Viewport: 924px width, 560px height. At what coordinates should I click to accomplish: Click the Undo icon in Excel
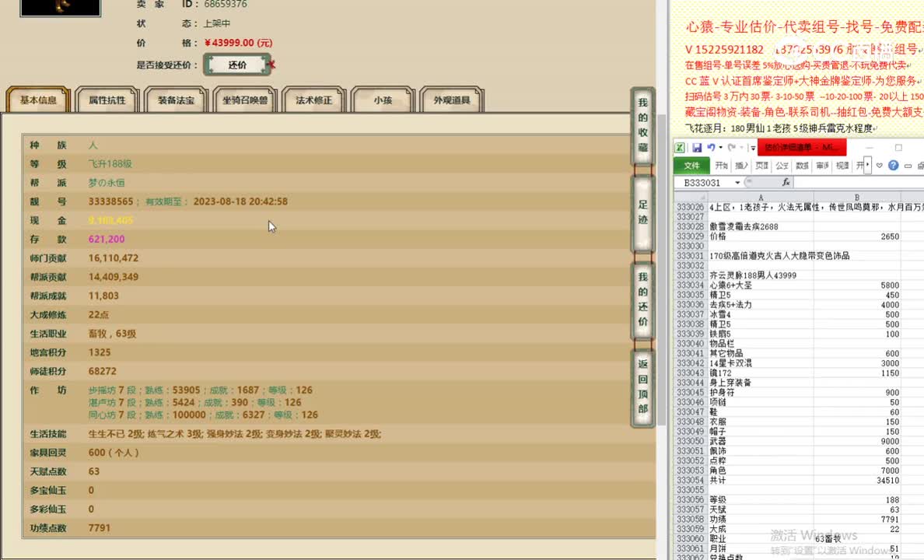pos(713,147)
